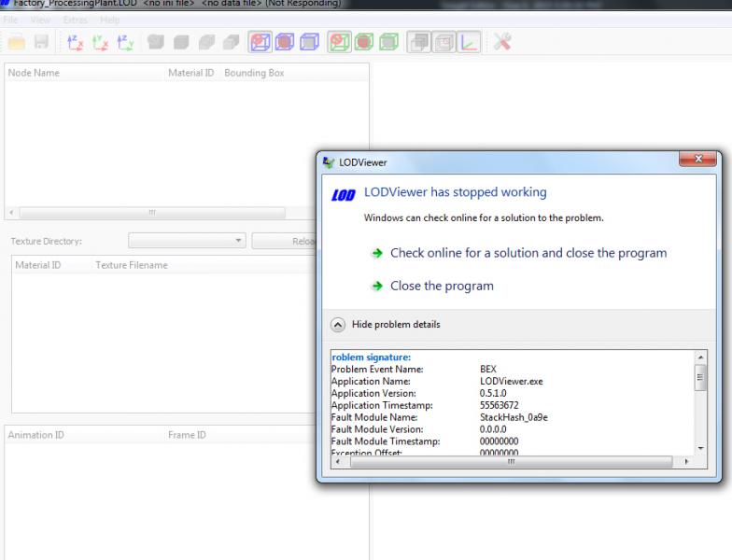Choose Close the program option
Screen dimensions: 732x560
click(442, 286)
